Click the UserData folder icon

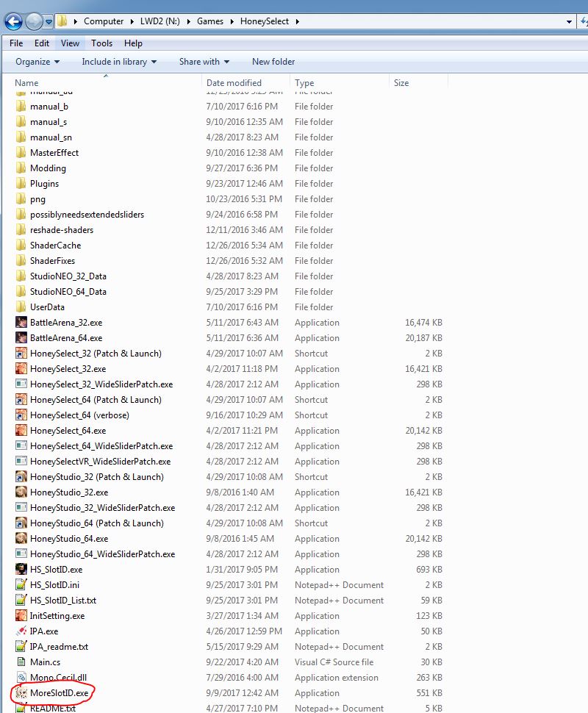(x=21, y=307)
